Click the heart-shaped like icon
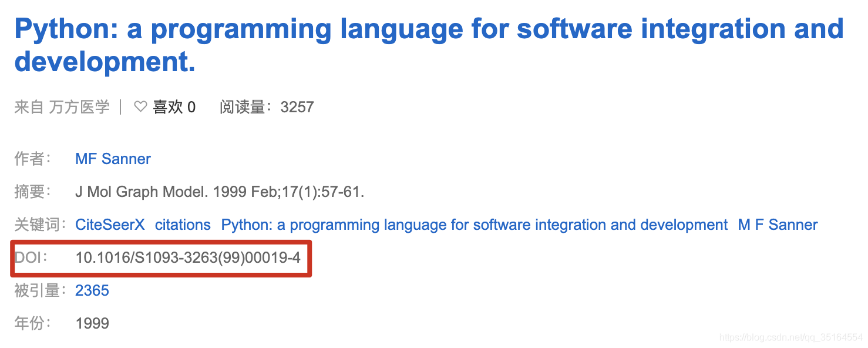 [140, 106]
